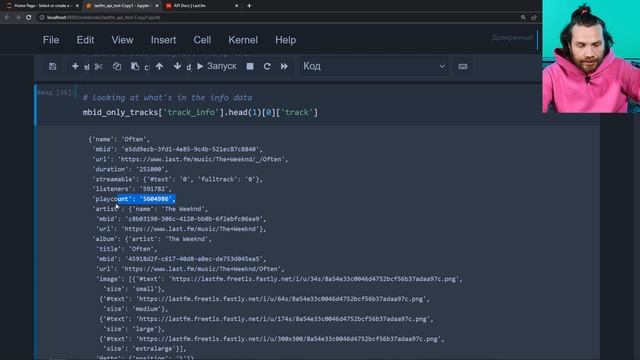
Task: Move selected cell down arrow
Action: [177, 66]
